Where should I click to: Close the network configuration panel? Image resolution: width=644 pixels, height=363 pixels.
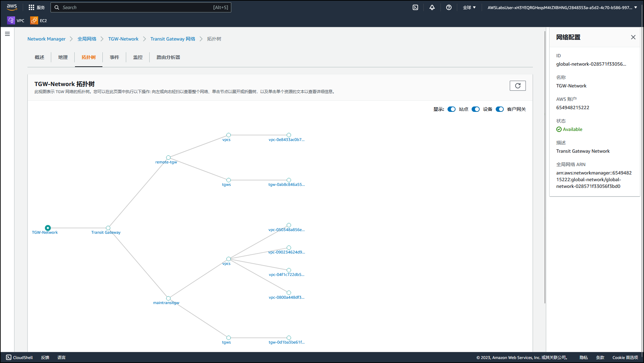coord(633,37)
